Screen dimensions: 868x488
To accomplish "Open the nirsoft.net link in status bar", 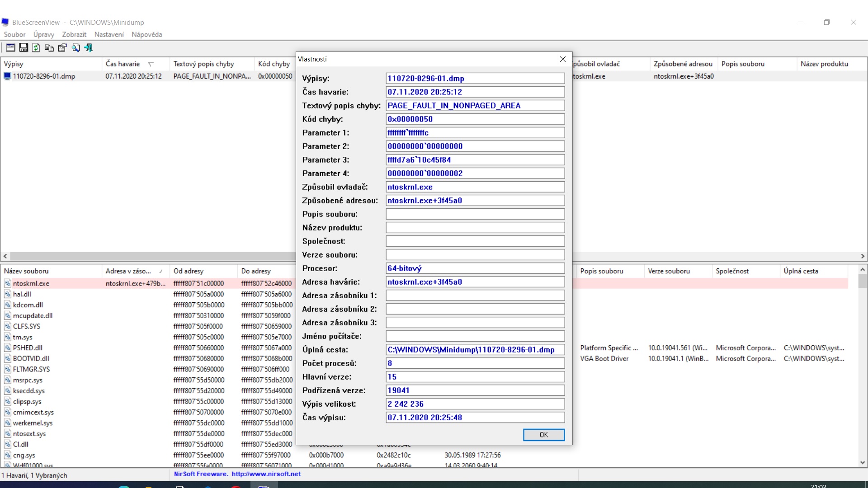I will (x=266, y=474).
